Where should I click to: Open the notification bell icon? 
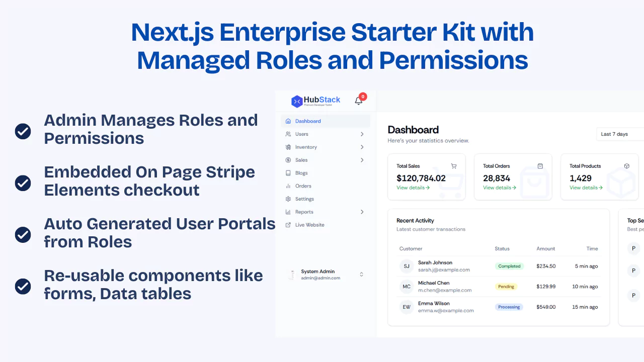358,100
